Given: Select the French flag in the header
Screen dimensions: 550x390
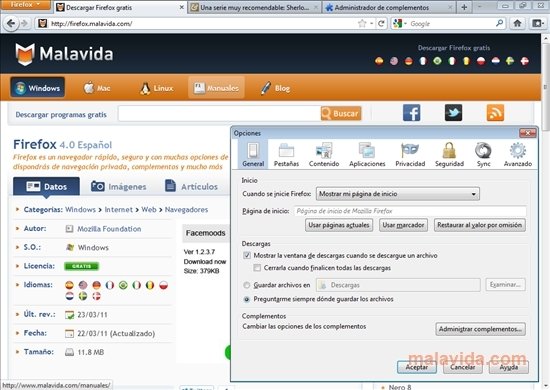Looking at the screenshot, I should [423, 61].
